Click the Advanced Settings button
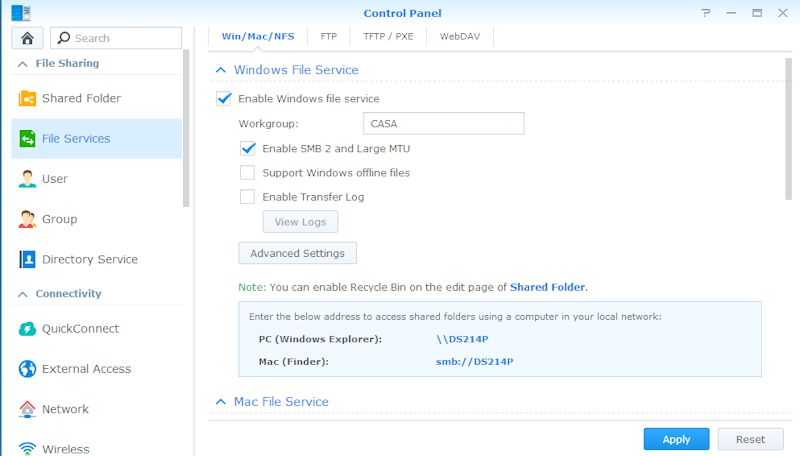 tap(297, 253)
